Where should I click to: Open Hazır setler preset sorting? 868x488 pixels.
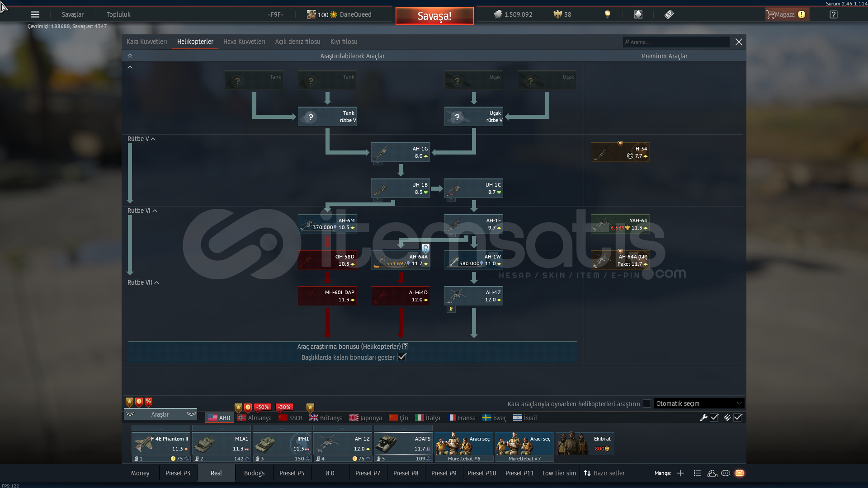click(x=604, y=473)
